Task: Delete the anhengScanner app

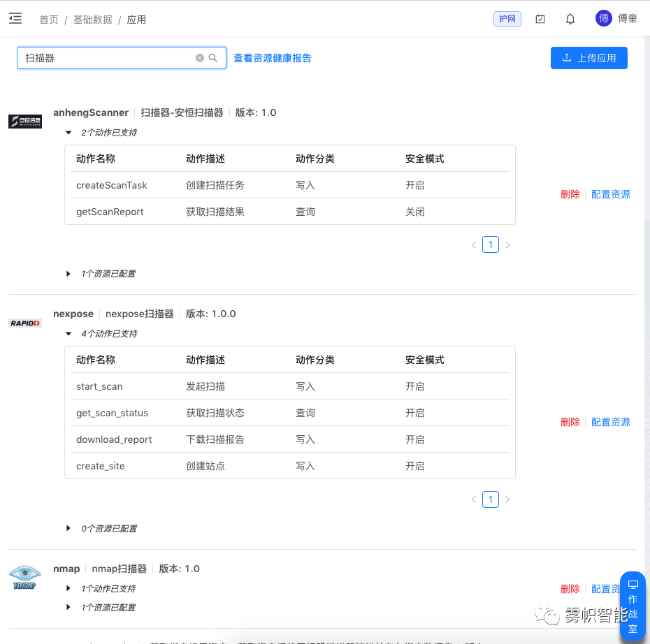Action: click(x=570, y=194)
